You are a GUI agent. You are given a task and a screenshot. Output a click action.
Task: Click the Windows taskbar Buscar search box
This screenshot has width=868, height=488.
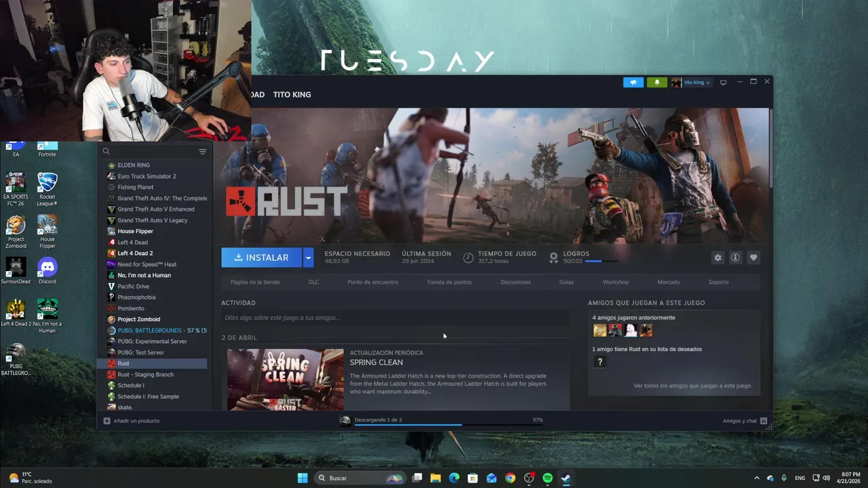coord(359,478)
